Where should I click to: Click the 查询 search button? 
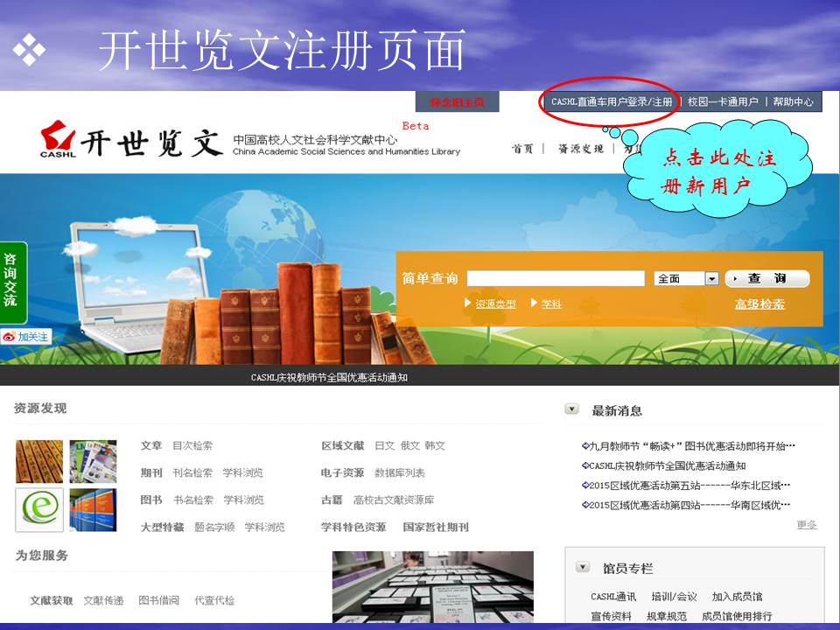click(766, 278)
